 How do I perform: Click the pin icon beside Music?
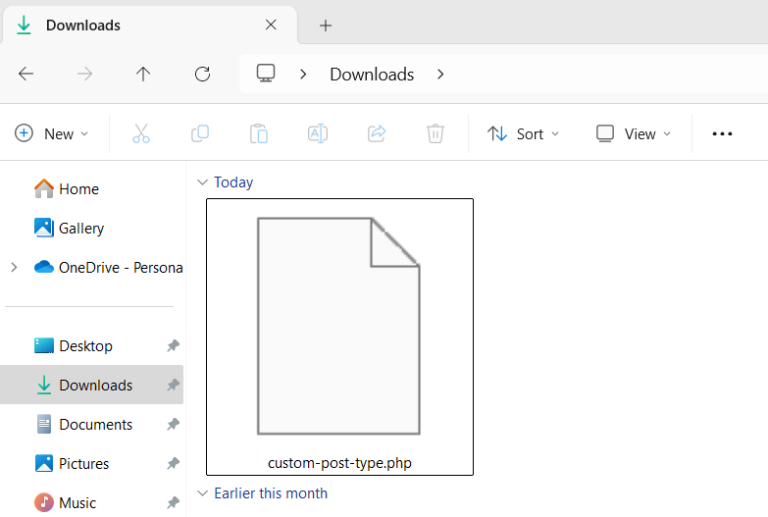pos(173,502)
